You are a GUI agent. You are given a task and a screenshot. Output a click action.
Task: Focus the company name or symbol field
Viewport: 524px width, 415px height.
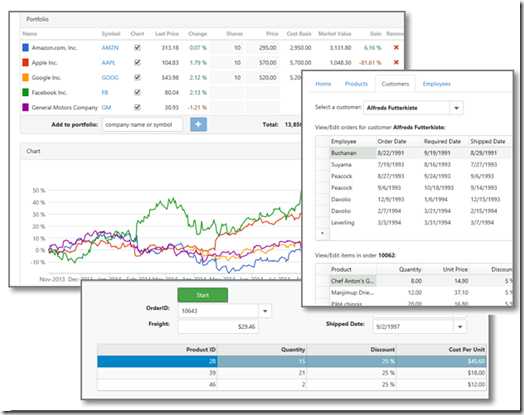click(x=143, y=125)
